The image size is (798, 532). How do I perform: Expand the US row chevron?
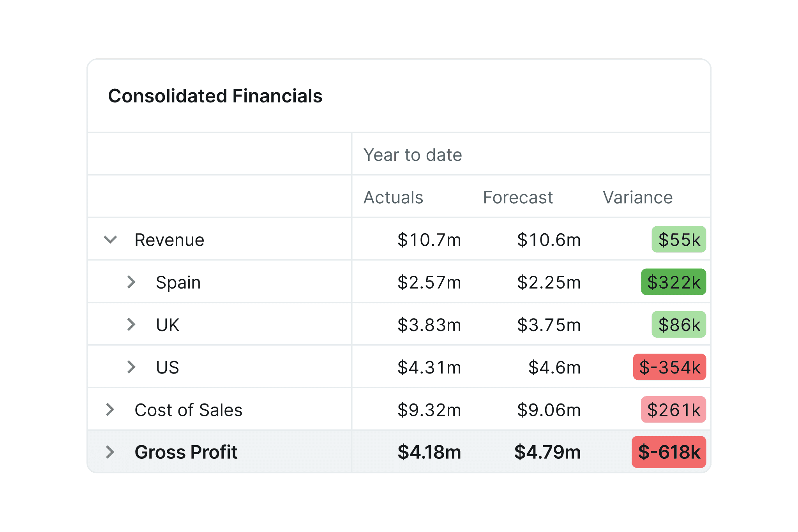coord(132,367)
